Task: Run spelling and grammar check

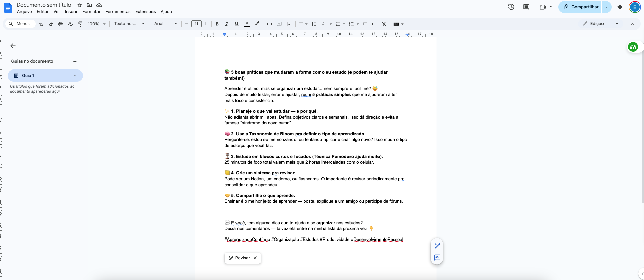Action: [70, 24]
